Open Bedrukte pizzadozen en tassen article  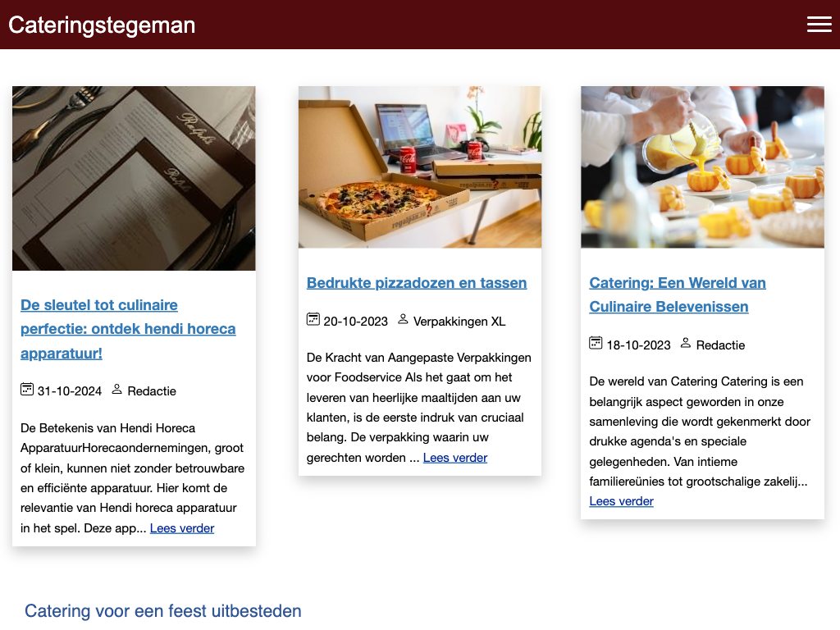point(417,283)
